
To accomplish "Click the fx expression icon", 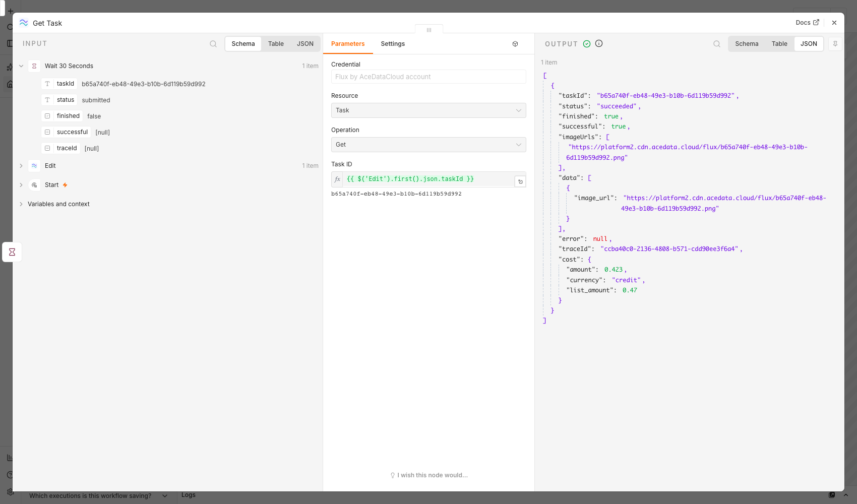I will (337, 179).
